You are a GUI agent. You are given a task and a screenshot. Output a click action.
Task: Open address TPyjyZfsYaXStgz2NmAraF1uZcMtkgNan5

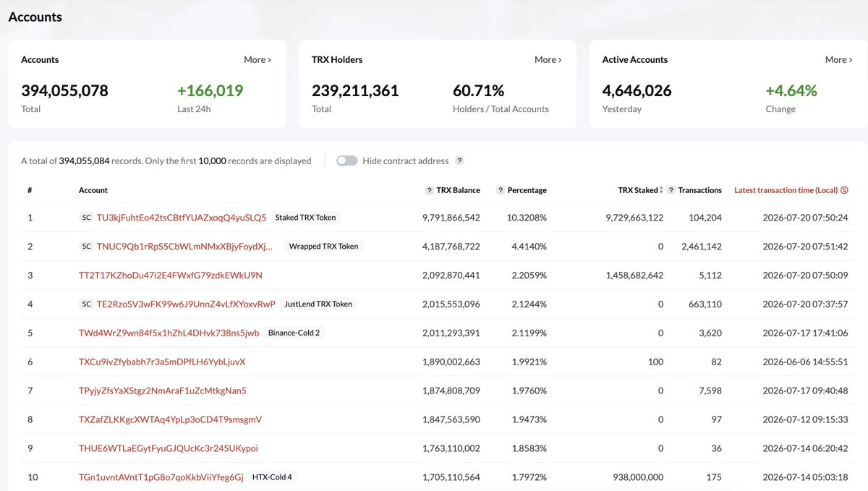click(x=163, y=390)
